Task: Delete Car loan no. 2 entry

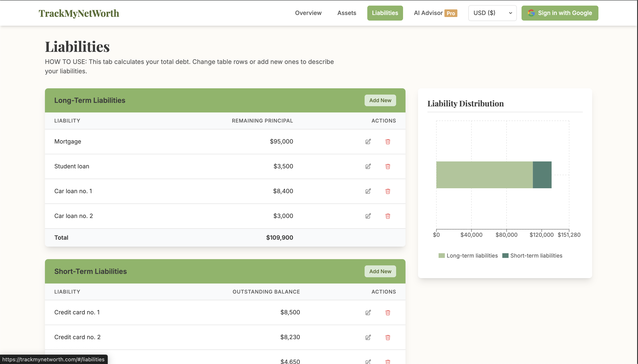Action: coord(388,216)
